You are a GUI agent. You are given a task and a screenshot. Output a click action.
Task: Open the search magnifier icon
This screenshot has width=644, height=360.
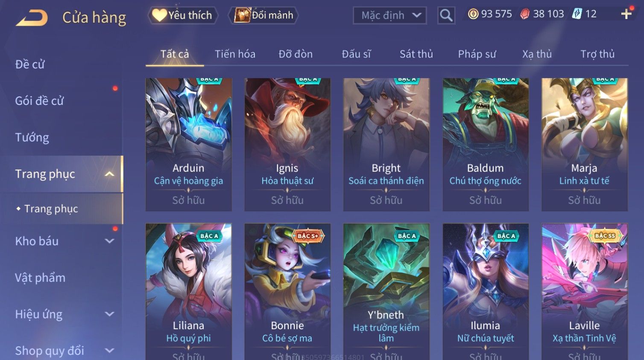click(x=446, y=15)
